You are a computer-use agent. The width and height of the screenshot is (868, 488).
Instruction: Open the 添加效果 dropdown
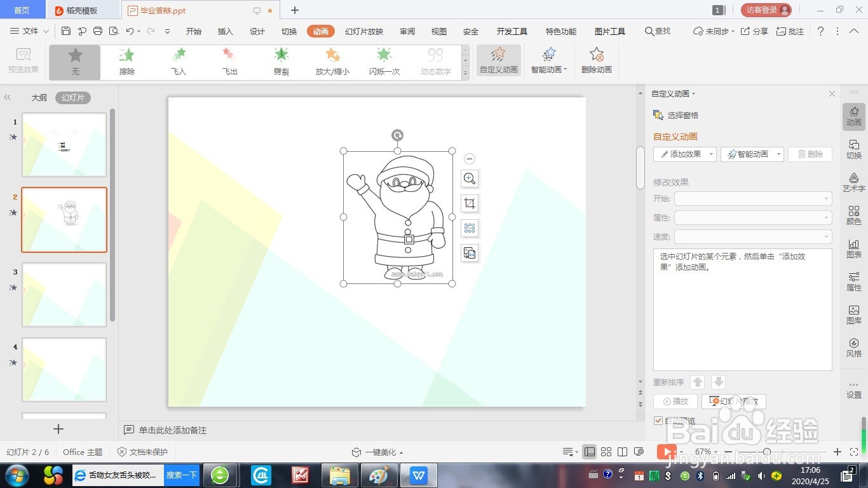coord(684,154)
